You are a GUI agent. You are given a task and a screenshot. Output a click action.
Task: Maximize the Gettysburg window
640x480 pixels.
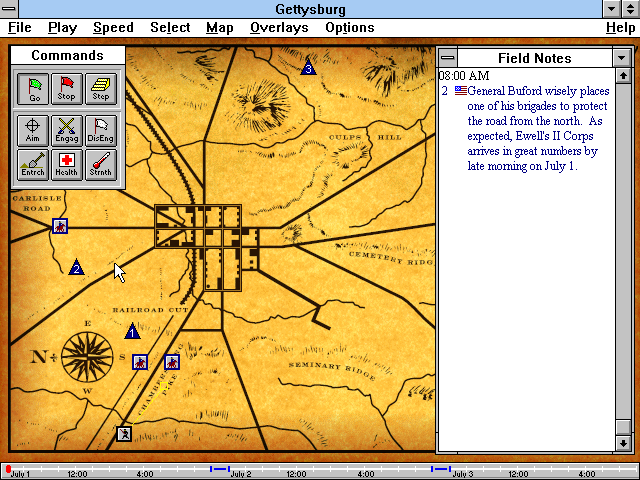click(x=631, y=9)
